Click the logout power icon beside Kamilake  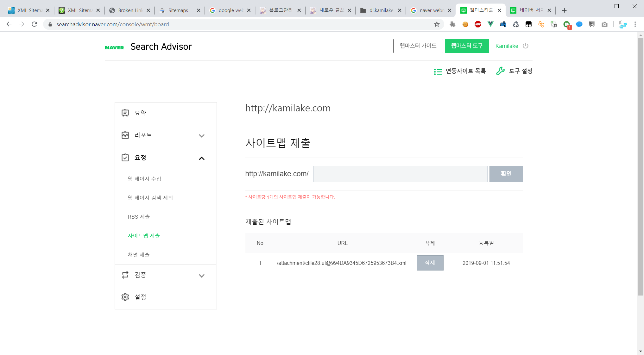[526, 46]
